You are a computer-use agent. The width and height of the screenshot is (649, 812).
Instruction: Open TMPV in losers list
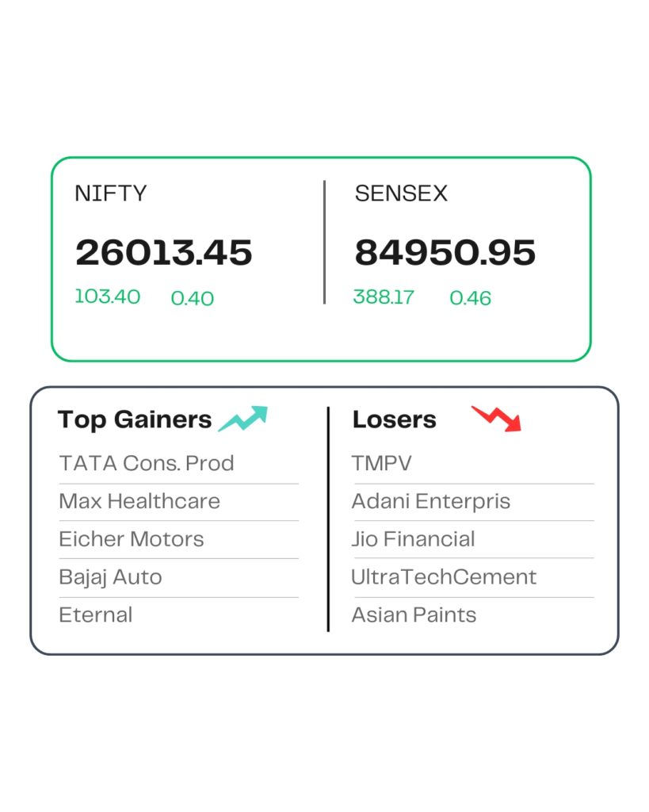(x=382, y=463)
